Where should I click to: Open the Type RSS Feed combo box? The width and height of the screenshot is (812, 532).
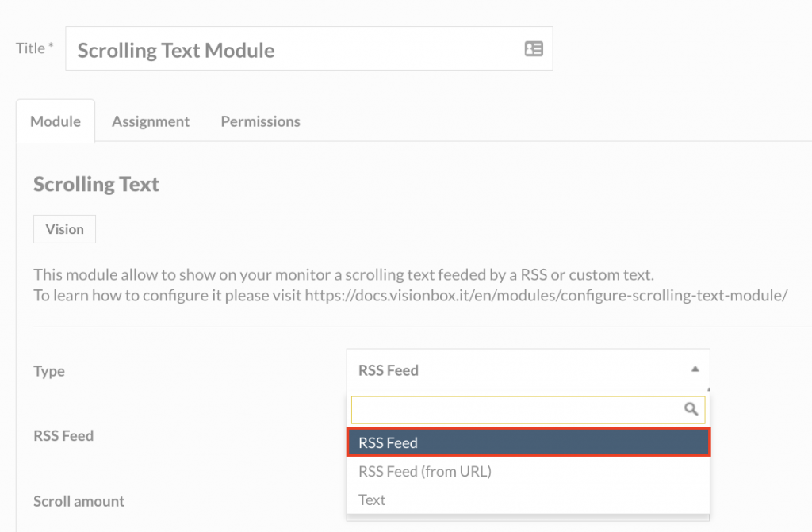pyautogui.click(x=527, y=369)
